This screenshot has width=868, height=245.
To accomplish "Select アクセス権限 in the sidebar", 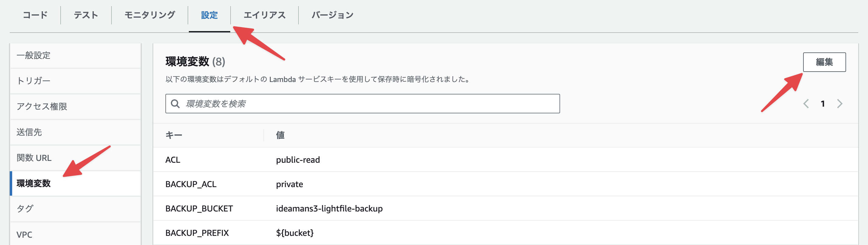I will (42, 106).
